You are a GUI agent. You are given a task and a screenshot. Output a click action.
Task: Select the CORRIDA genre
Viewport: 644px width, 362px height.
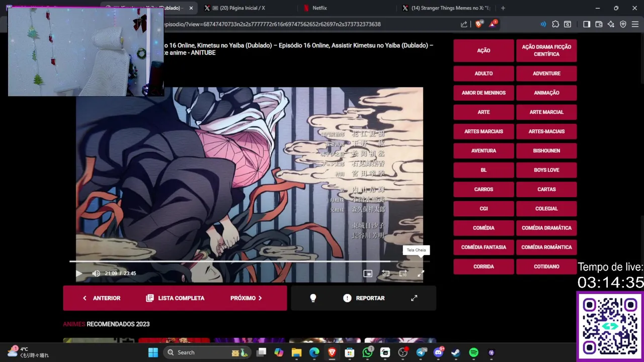484,267
